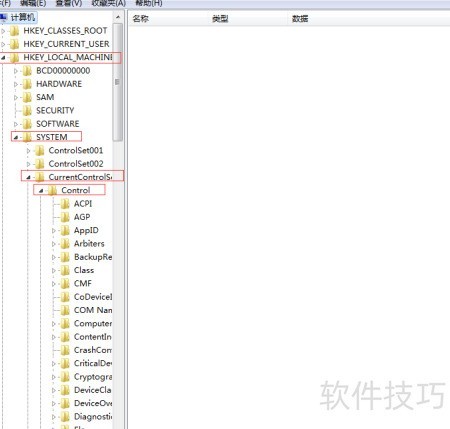
Task: Select the Arbiters key
Action: (x=89, y=244)
